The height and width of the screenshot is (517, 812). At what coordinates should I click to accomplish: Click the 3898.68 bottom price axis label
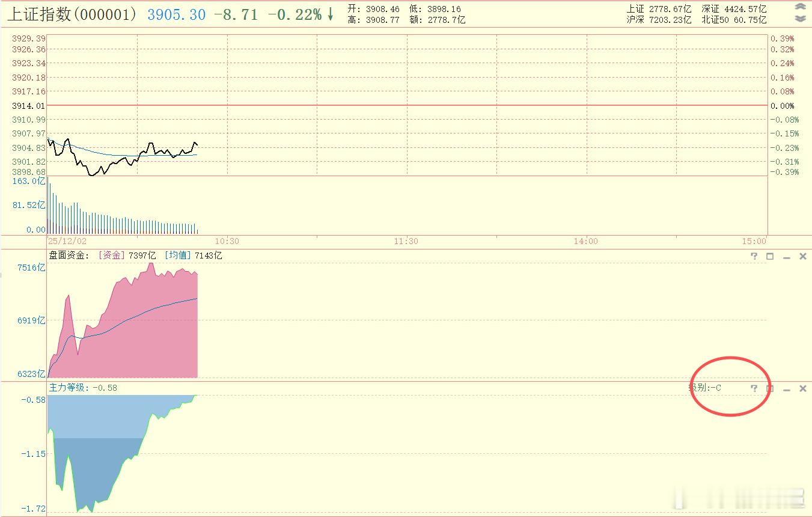29,172
